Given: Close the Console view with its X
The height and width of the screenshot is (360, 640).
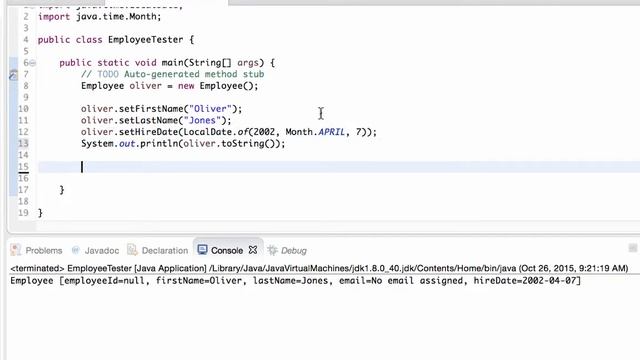Looking at the screenshot, I should point(253,250).
